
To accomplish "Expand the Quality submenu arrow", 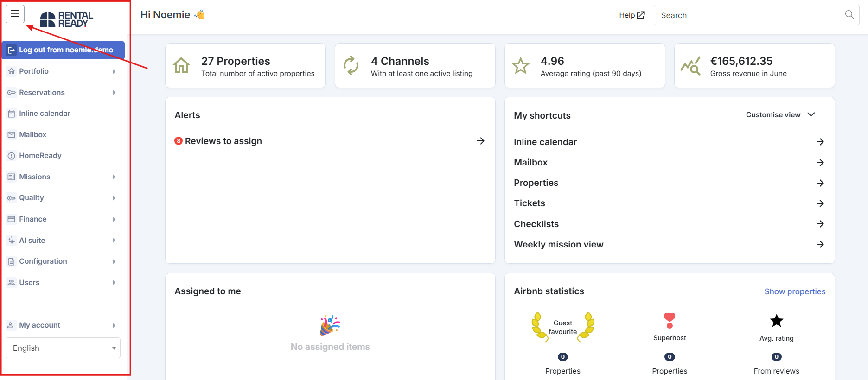I will tap(114, 198).
